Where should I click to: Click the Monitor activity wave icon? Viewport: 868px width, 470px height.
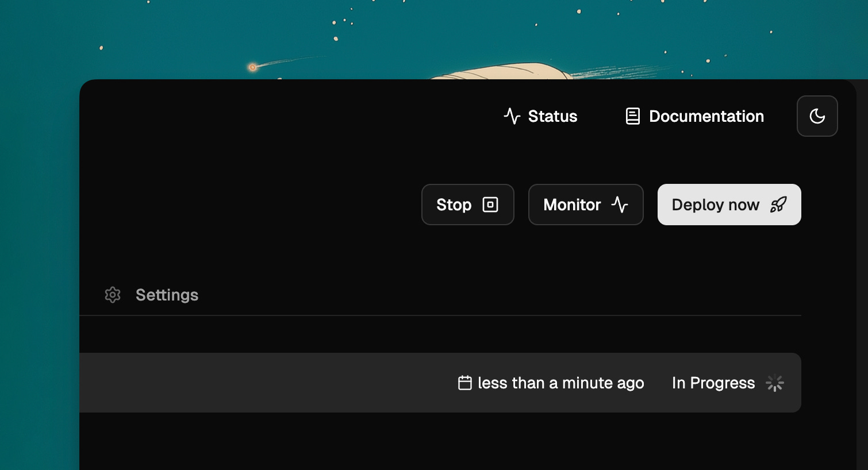(x=620, y=205)
